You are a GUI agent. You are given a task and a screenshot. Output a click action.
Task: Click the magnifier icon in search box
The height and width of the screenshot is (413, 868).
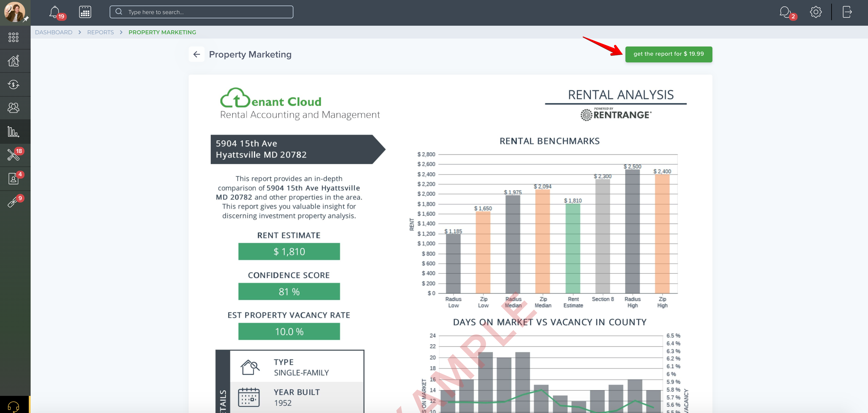(119, 12)
